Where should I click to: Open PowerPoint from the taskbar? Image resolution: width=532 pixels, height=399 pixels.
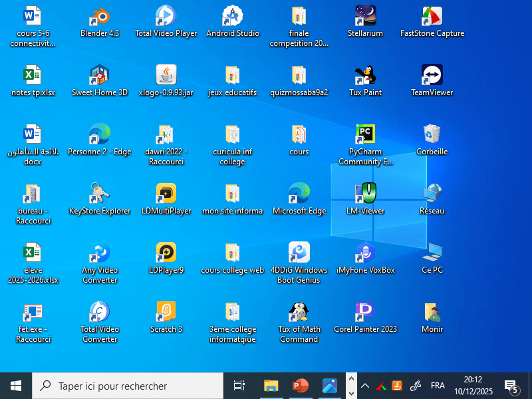point(299,385)
